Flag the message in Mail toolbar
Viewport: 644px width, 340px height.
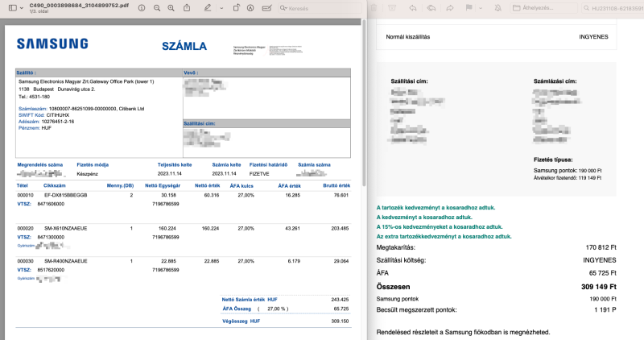tap(469, 8)
